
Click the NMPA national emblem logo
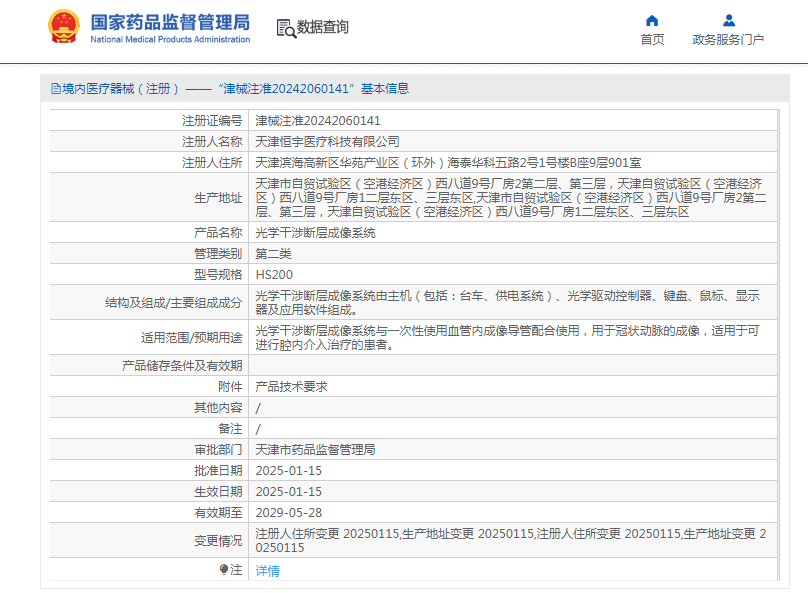tap(64, 26)
